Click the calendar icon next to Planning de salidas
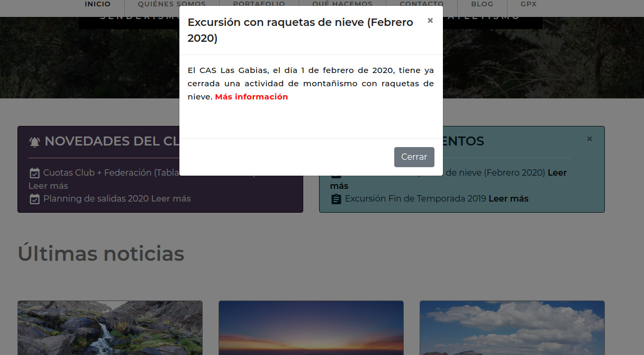This screenshot has height=355, width=644. coord(34,199)
